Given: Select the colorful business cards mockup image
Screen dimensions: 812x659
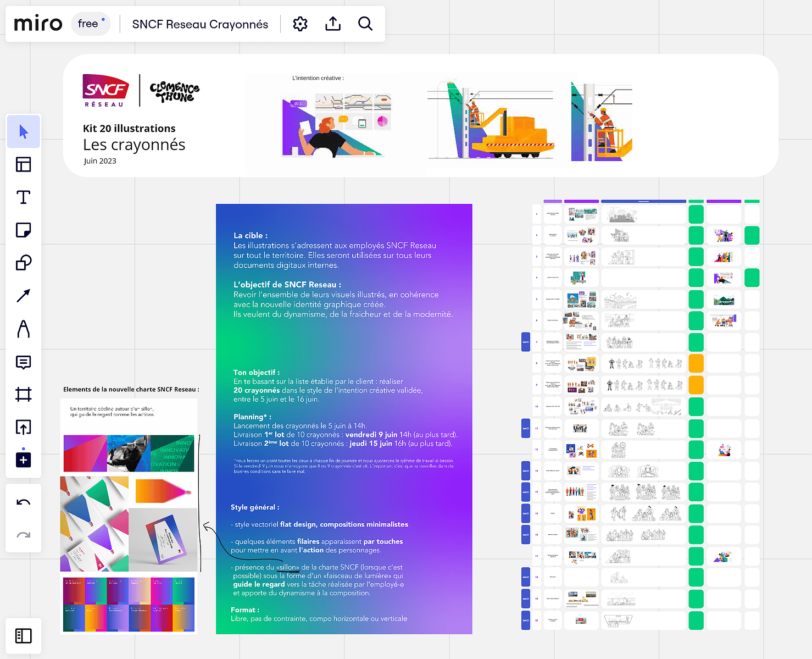Looking at the screenshot, I should [x=94, y=524].
